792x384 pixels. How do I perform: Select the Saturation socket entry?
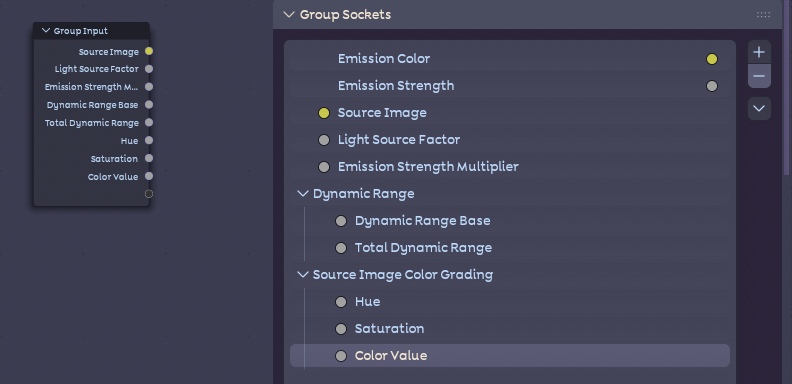point(510,328)
